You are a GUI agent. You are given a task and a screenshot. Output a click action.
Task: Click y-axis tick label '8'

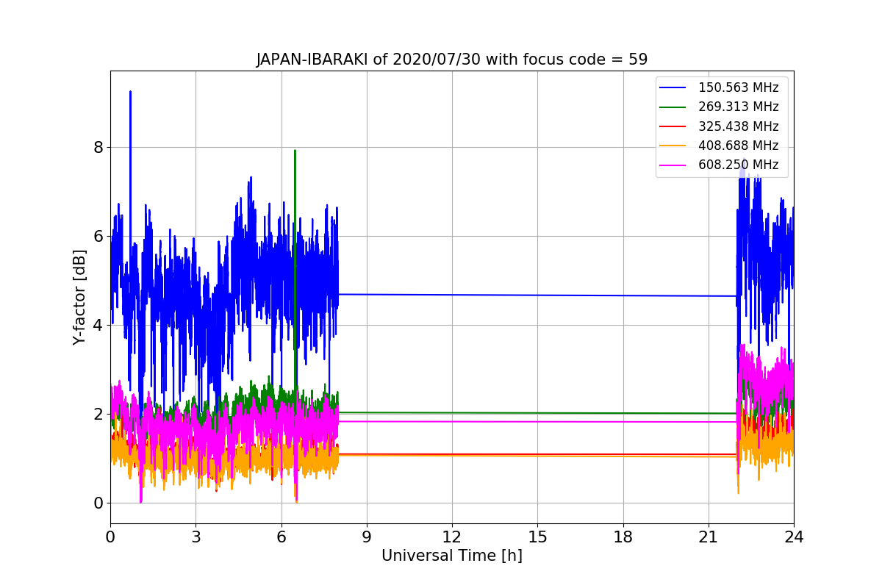click(x=98, y=148)
